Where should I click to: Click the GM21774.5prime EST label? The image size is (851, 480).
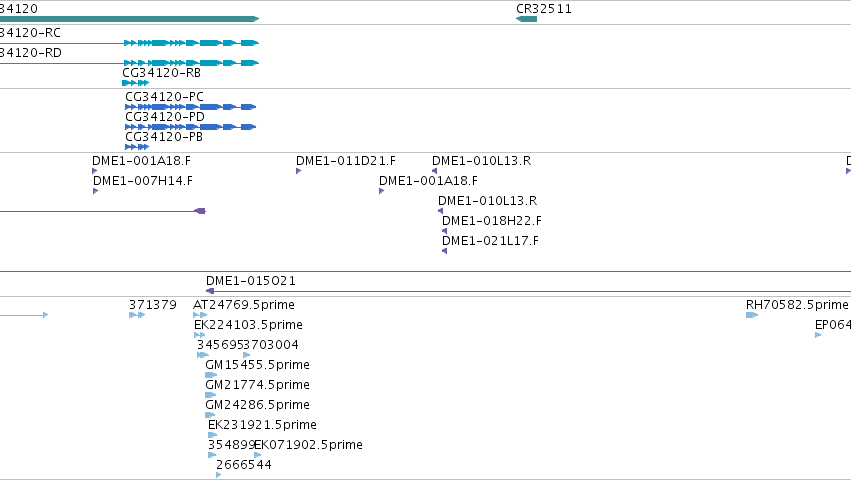pos(258,385)
